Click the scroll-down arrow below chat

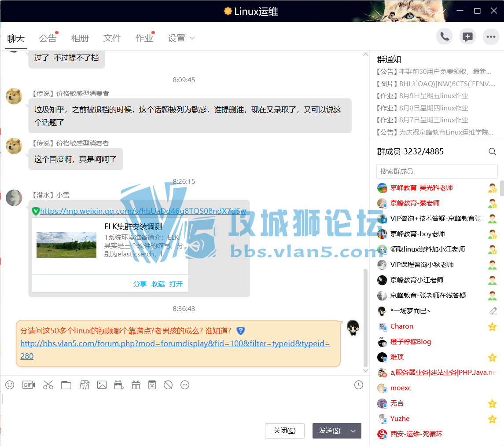[x=365, y=370]
